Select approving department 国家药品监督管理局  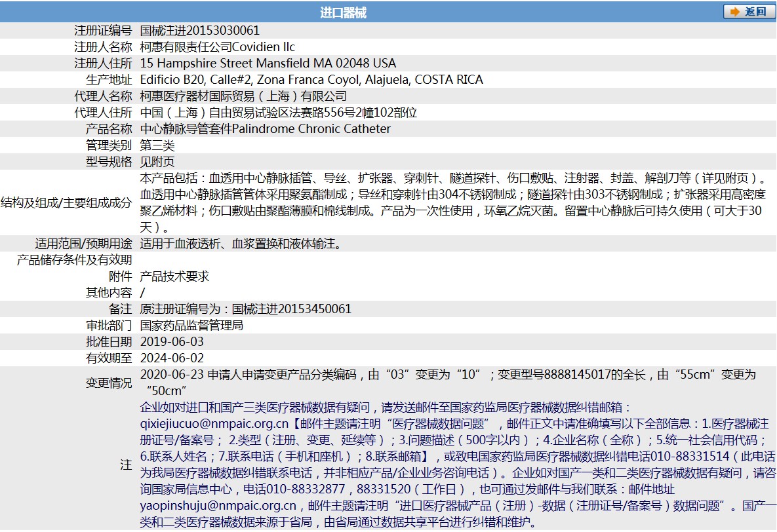coord(191,326)
